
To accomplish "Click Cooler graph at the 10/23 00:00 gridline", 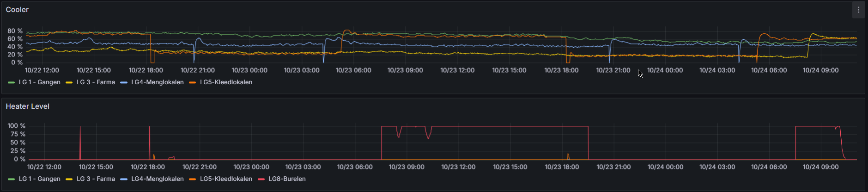I will tap(250, 46).
